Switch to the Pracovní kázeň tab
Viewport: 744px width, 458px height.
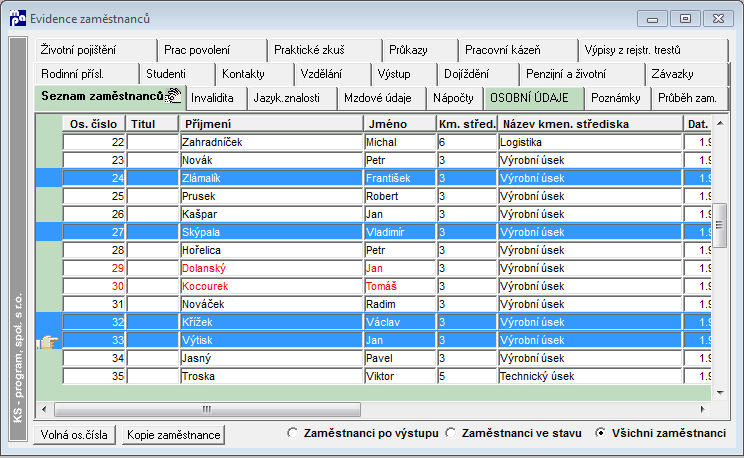click(x=519, y=50)
